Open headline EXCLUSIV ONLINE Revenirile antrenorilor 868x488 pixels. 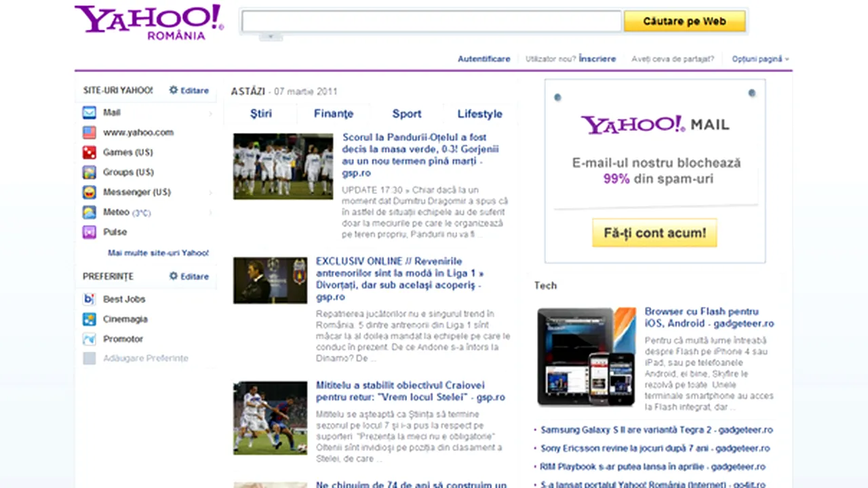401,279
